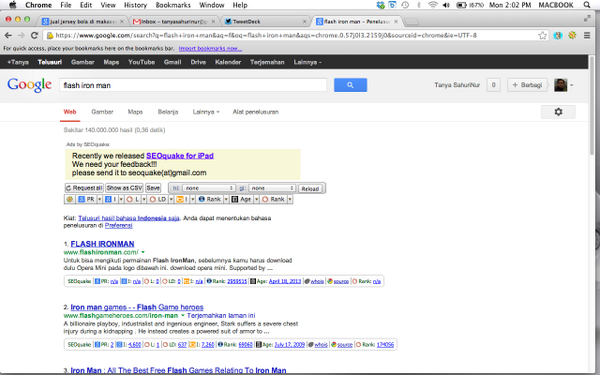The height and width of the screenshot is (375, 600).
Task: Switch to the TweetDeck tab
Action: point(266,22)
